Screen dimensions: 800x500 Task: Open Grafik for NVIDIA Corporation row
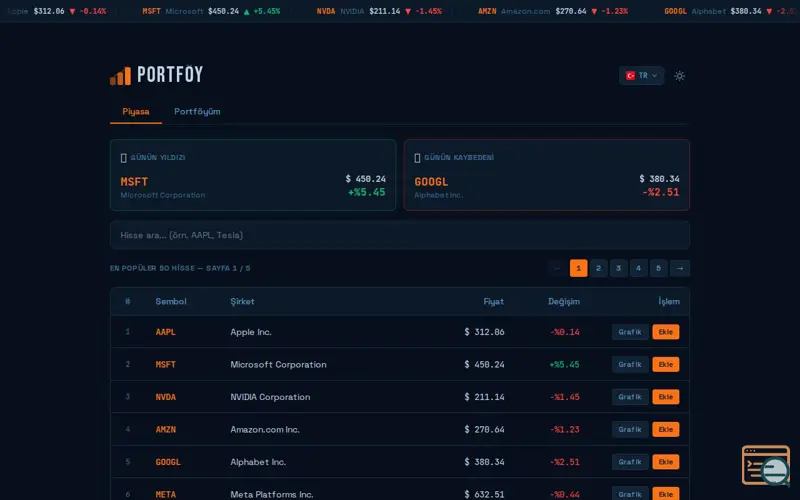click(x=630, y=397)
